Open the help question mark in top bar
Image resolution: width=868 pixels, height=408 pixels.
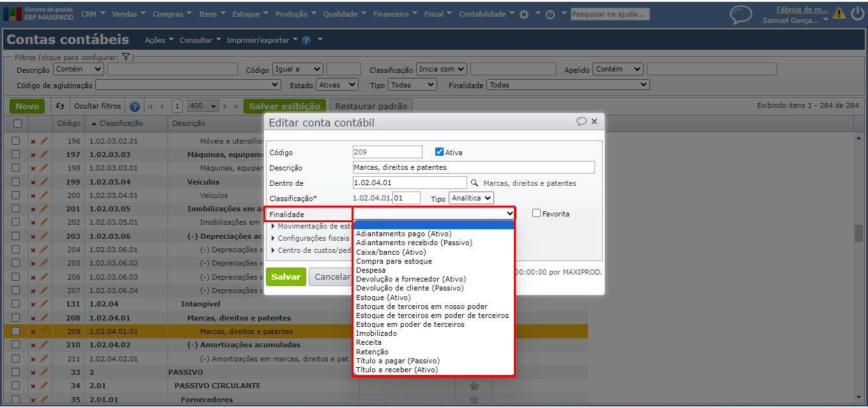tap(550, 15)
